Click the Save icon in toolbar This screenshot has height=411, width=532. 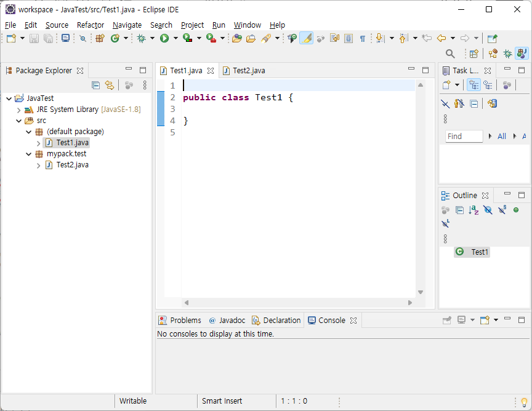(34, 38)
